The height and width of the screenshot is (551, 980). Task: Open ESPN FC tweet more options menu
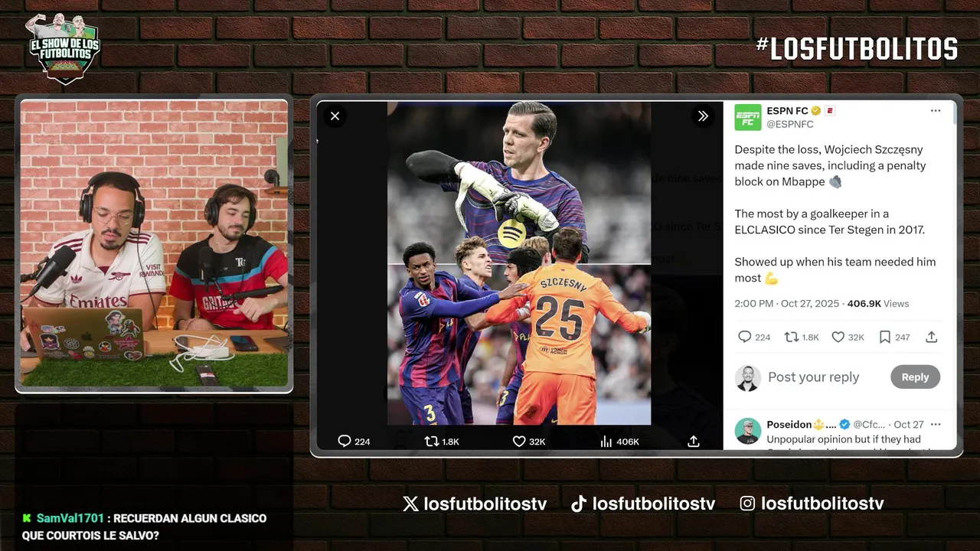point(935,111)
